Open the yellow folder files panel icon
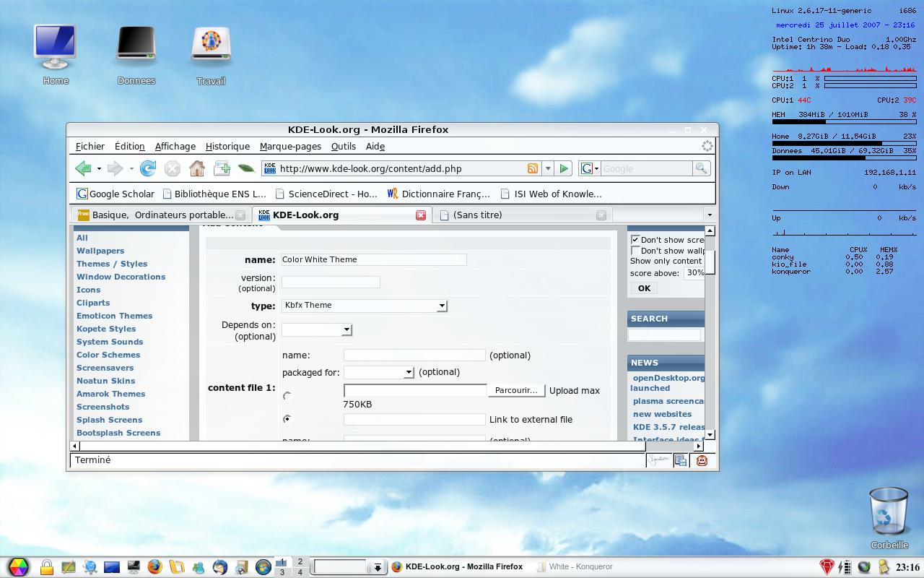 click(176, 567)
